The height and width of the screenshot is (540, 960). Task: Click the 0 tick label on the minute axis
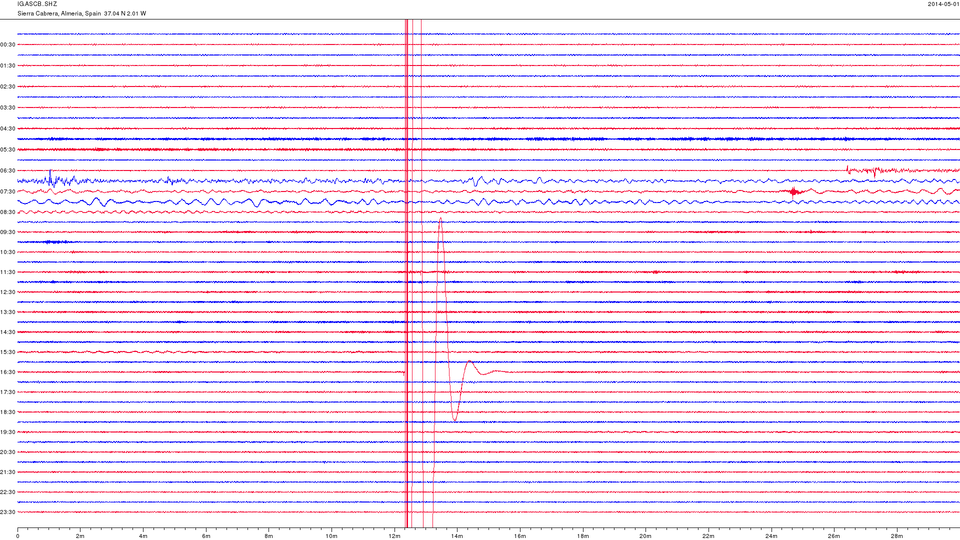tap(18, 536)
